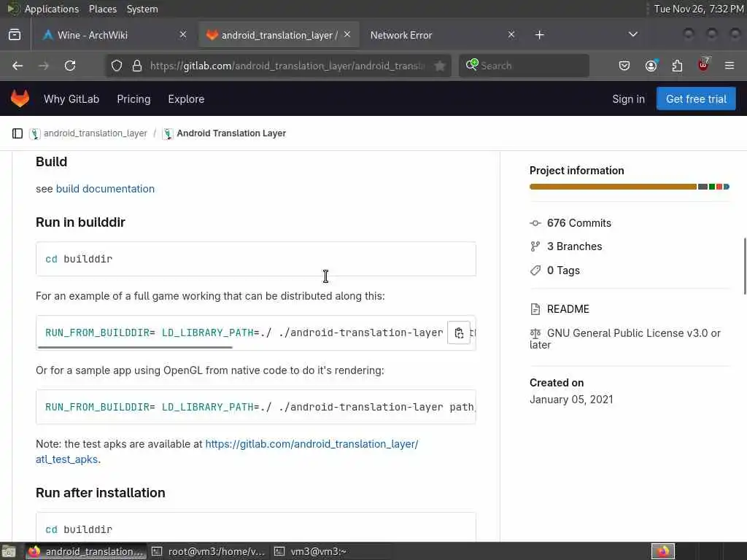Close the Network Error tab
747x560 pixels.
click(511, 35)
